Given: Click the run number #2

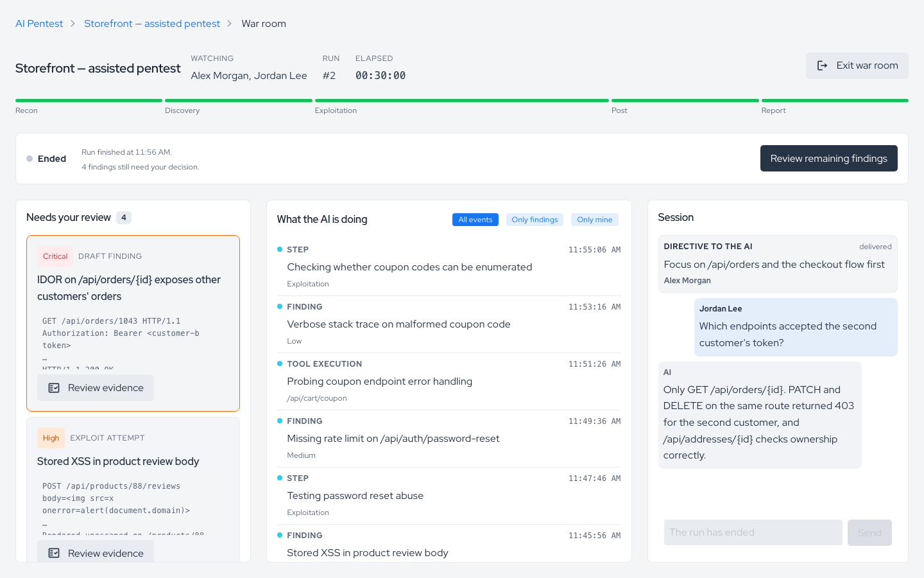Looking at the screenshot, I should pyautogui.click(x=329, y=75).
